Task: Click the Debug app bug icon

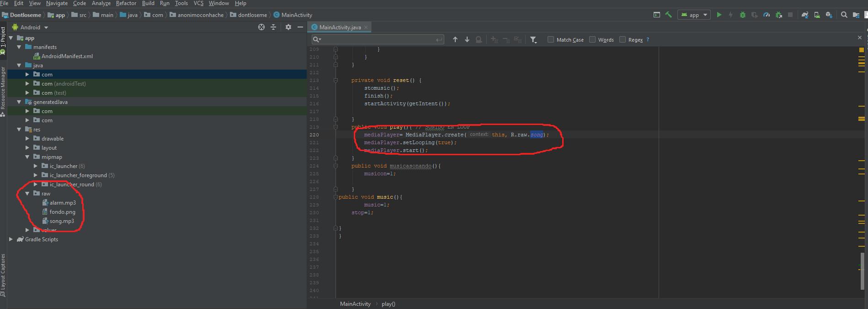Action: pos(743,15)
